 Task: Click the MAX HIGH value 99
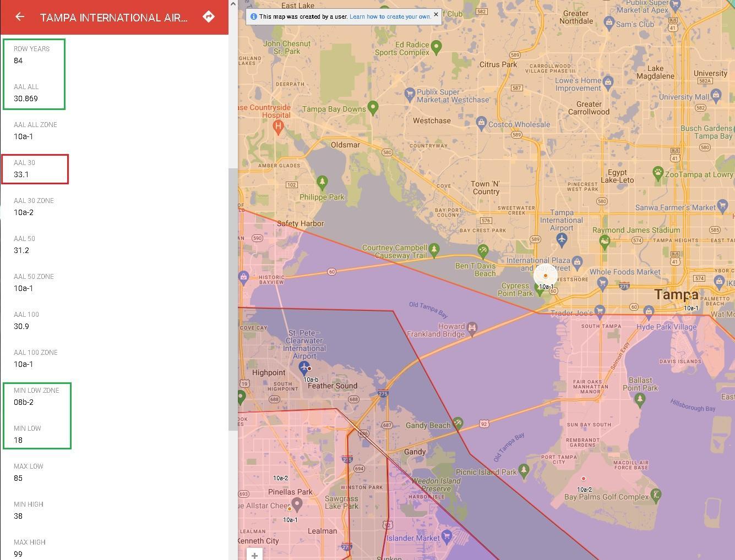[x=18, y=554]
